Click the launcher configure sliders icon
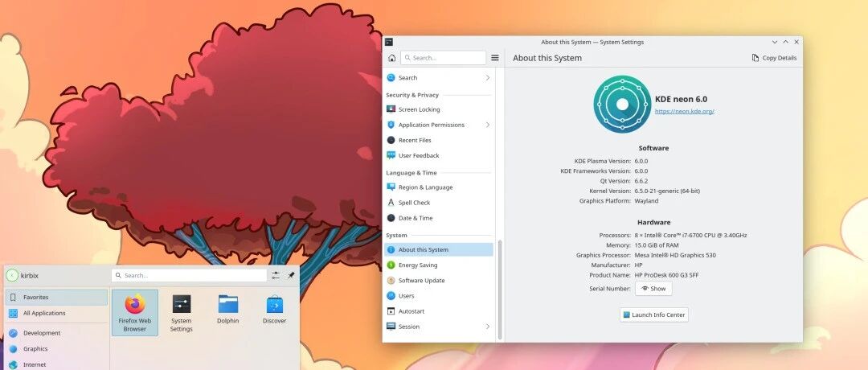The width and height of the screenshot is (868, 370). click(276, 275)
